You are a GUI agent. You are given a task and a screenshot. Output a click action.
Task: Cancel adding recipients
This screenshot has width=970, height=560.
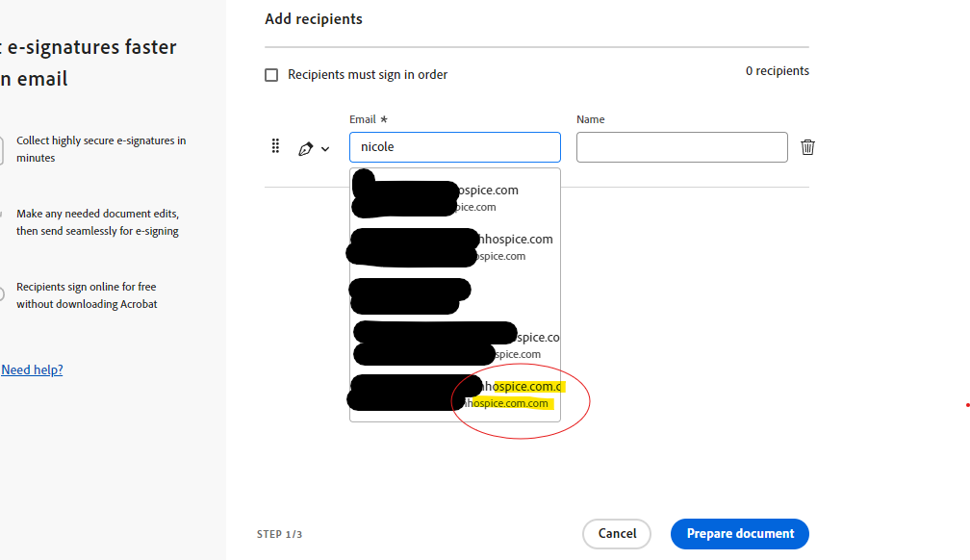coord(616,533)
